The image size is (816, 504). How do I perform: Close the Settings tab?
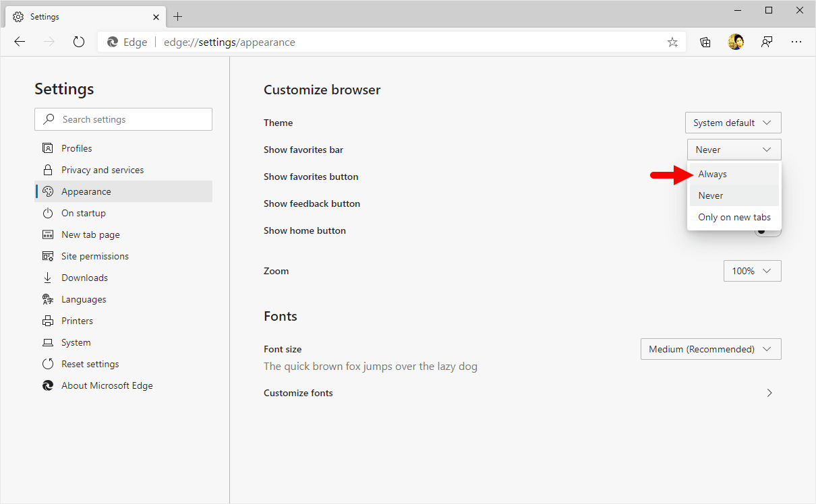tap(156, 16)
